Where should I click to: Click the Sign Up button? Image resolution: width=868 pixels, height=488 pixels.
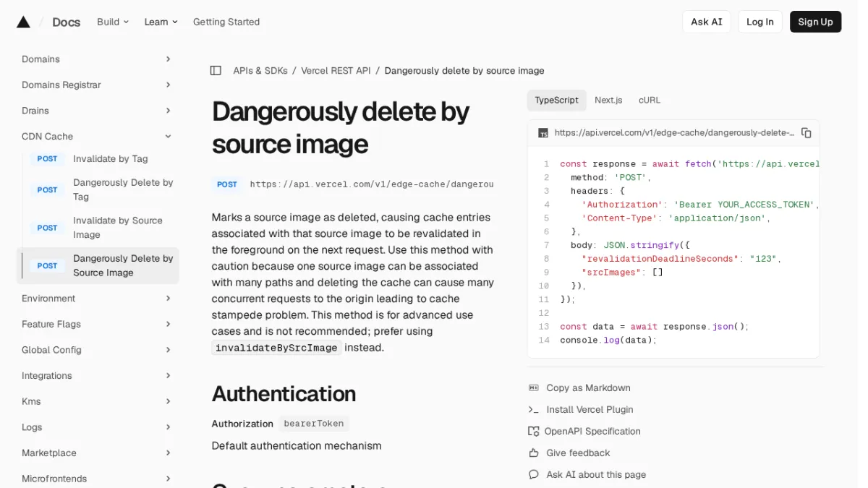tap(815, 22)
